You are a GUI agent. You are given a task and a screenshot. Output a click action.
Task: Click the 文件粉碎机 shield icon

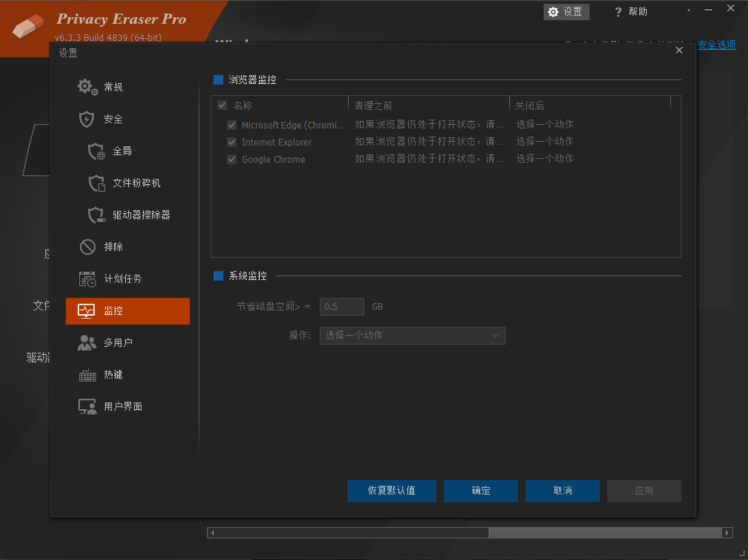[x=96, y=183]
